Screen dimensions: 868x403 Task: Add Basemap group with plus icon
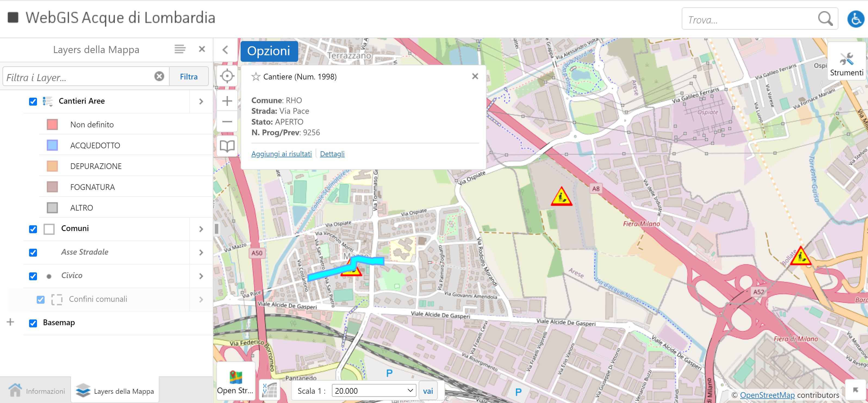(x=10, y=322)
